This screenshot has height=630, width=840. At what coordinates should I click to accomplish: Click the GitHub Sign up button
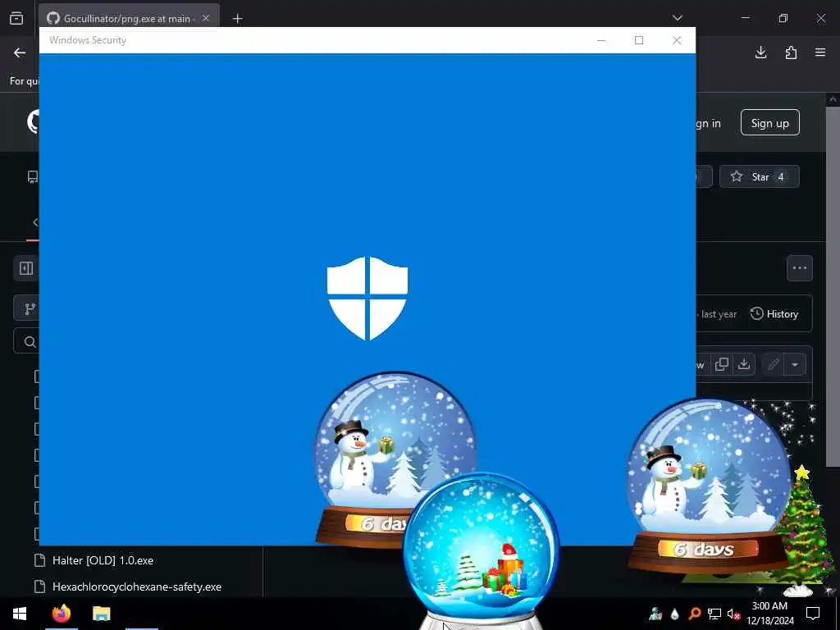[769, 123]
